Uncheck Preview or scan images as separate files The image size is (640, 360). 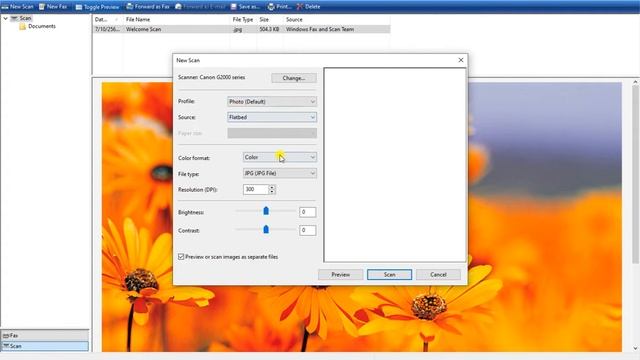point(181,257)
